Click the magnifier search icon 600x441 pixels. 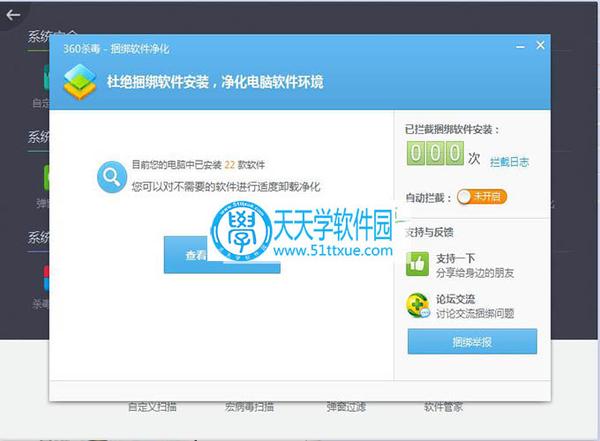pos(112,177)
